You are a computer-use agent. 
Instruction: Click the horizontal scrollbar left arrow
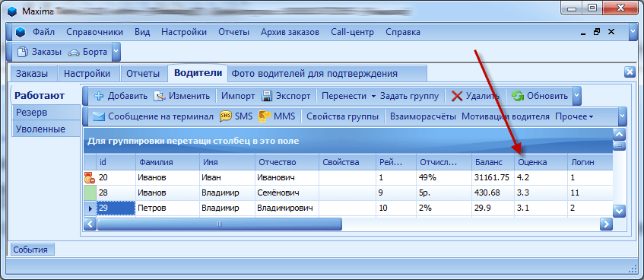[x=90, y=224]
